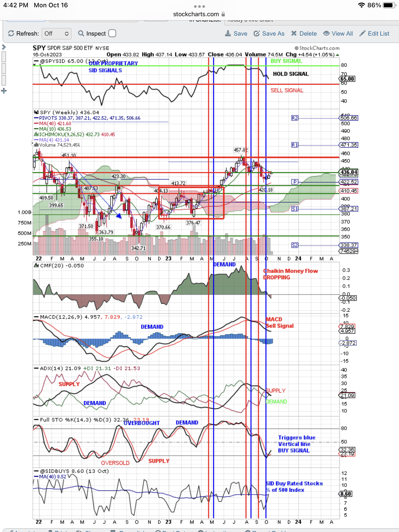Open the View All link
Viewport: 399px width, 532px height.
(x=338, y=34)
